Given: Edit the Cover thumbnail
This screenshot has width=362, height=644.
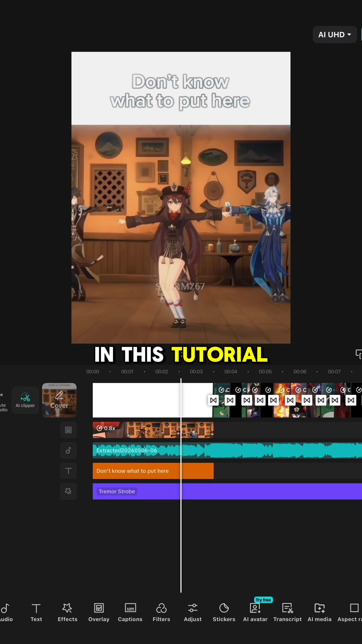Looking at the screenshot, I should [59, 400].
